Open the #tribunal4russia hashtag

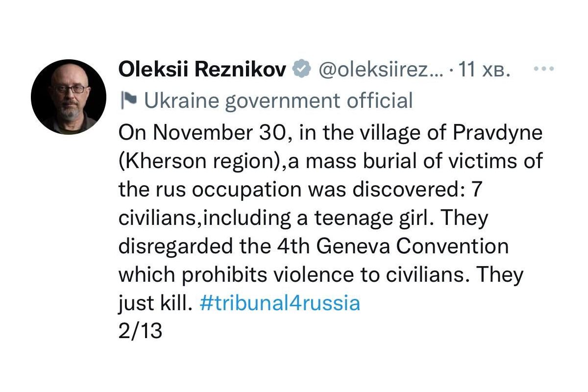click(280, 303)
